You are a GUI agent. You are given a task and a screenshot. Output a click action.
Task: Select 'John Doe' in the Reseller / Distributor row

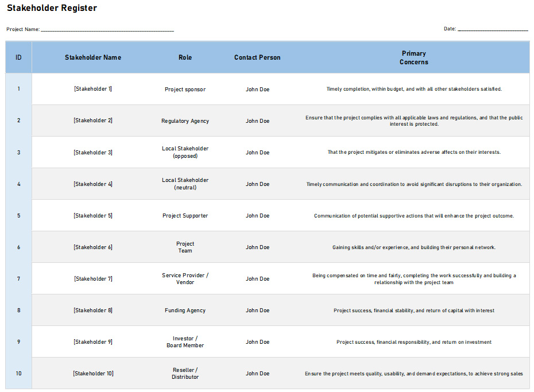[x=258, y=374]
